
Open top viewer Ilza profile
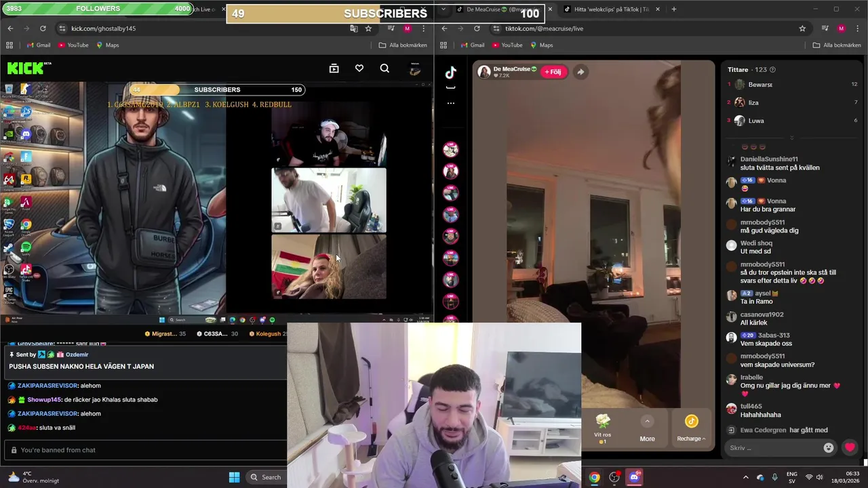pos(753,102)
